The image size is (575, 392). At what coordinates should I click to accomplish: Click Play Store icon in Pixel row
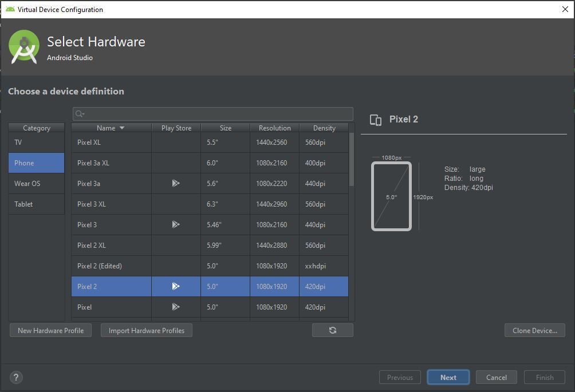[x=176, y=307]
